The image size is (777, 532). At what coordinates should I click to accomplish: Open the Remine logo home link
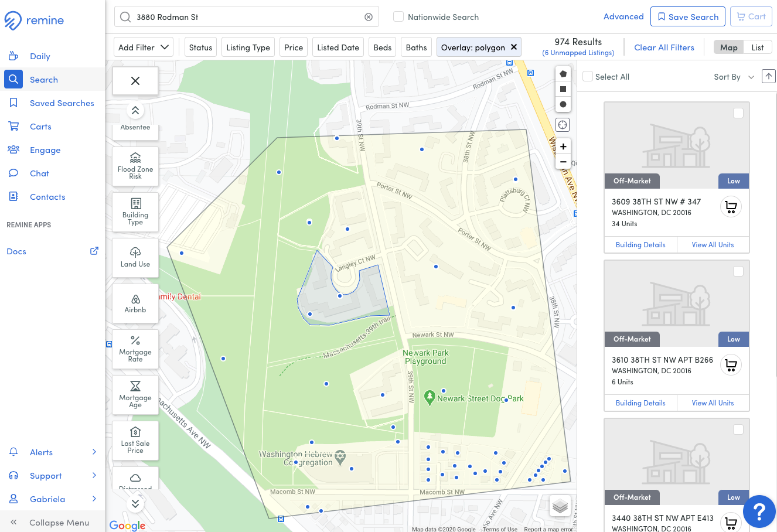tap(34, 21)
